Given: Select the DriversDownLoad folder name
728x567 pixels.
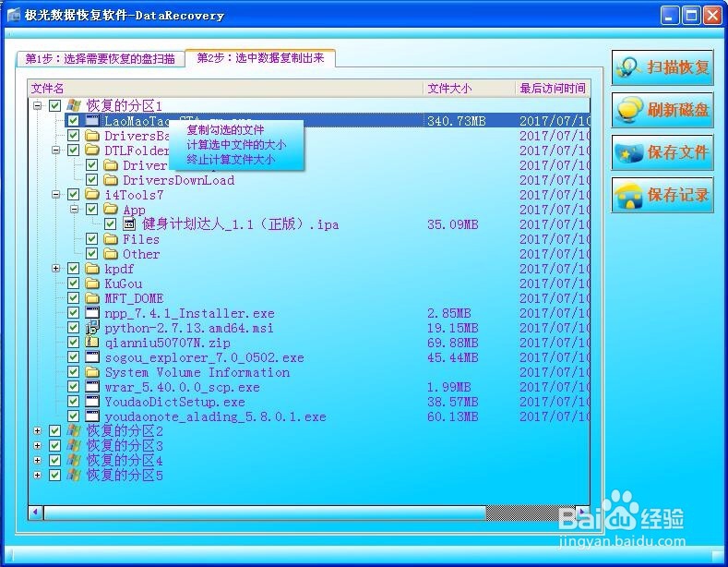Looking at the screenshot, I should [178, 180].
